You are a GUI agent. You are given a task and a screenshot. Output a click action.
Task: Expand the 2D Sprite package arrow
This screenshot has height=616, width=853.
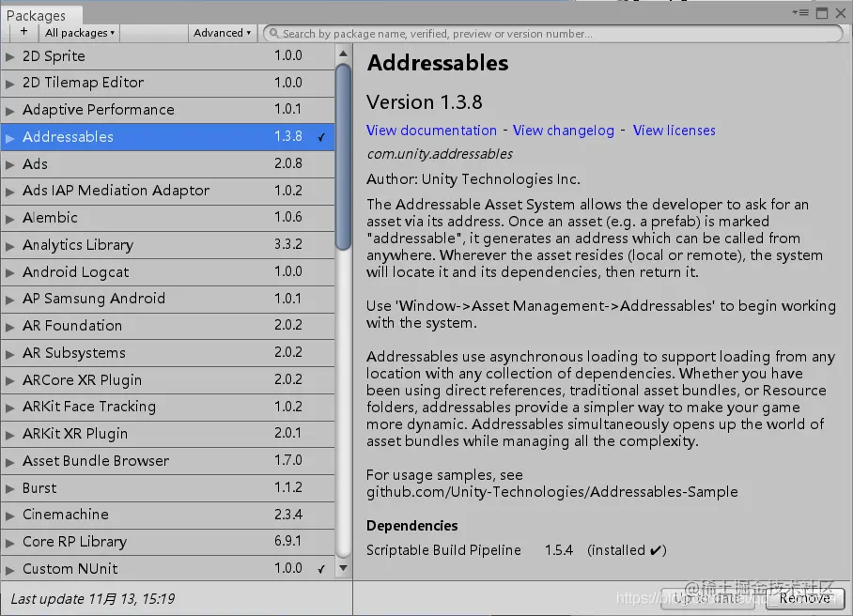coord(9,56)
